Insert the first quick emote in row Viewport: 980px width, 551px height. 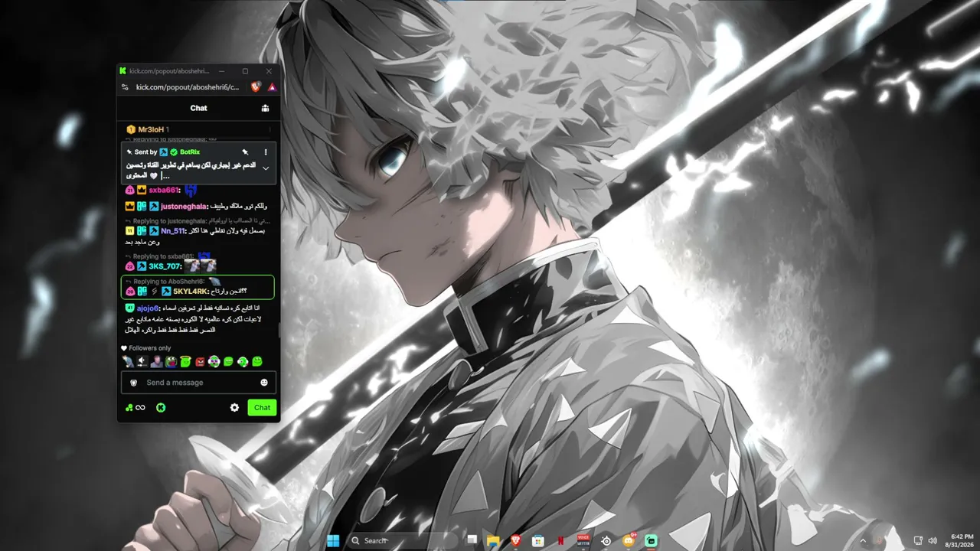[128, 361]
